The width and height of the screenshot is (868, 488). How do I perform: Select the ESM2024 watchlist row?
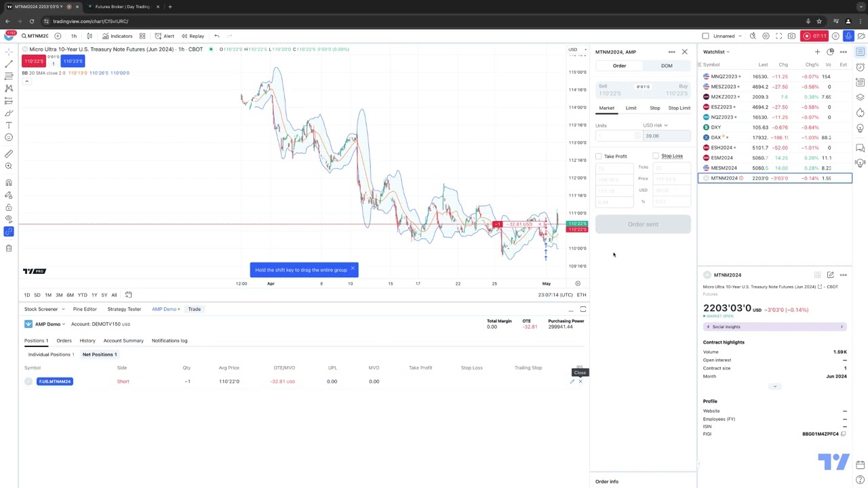774,158
